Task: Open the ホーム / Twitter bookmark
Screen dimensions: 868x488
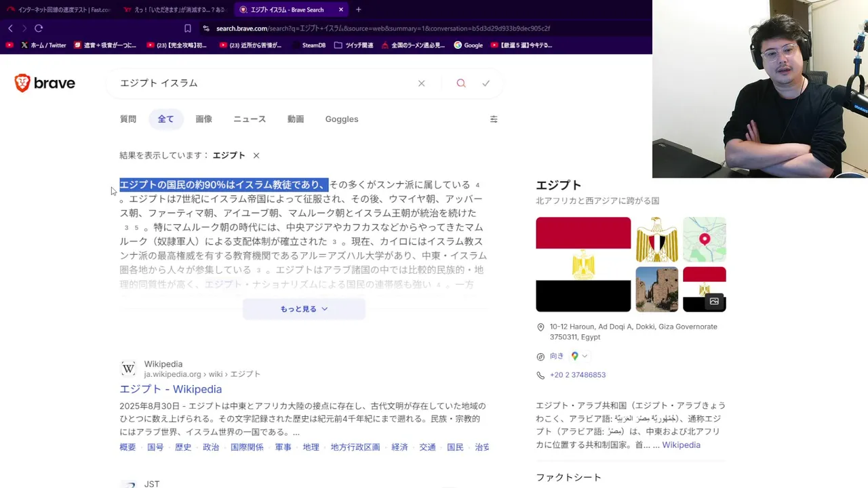Action: pos(43,45)
